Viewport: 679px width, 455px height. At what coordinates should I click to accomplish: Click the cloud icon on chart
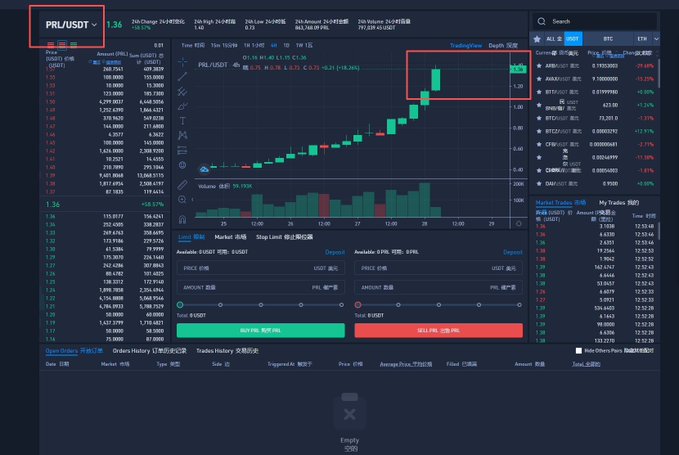pos(204,169)
